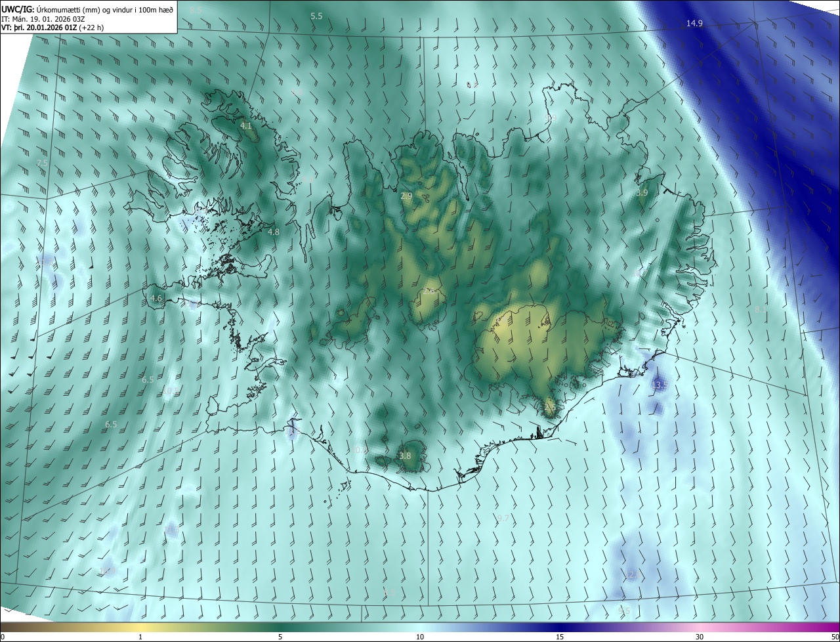
Task: Click the colorbar tick label '5'
Action: 280,637
